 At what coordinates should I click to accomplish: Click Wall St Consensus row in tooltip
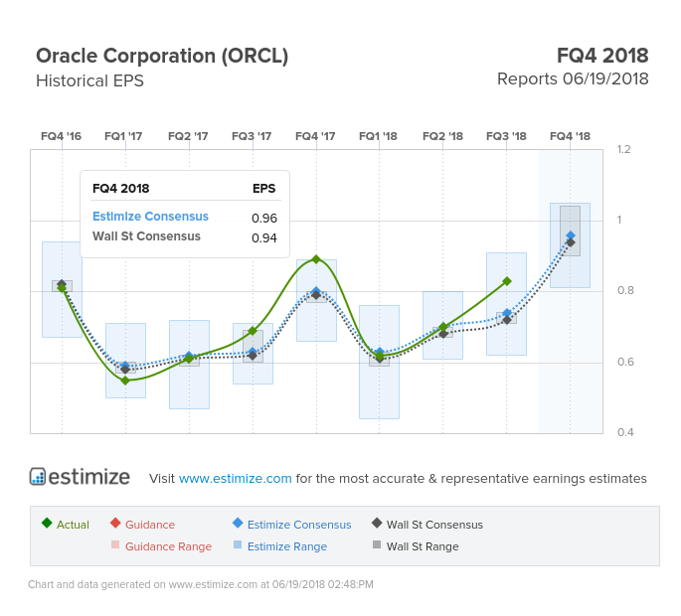point(186,237)
